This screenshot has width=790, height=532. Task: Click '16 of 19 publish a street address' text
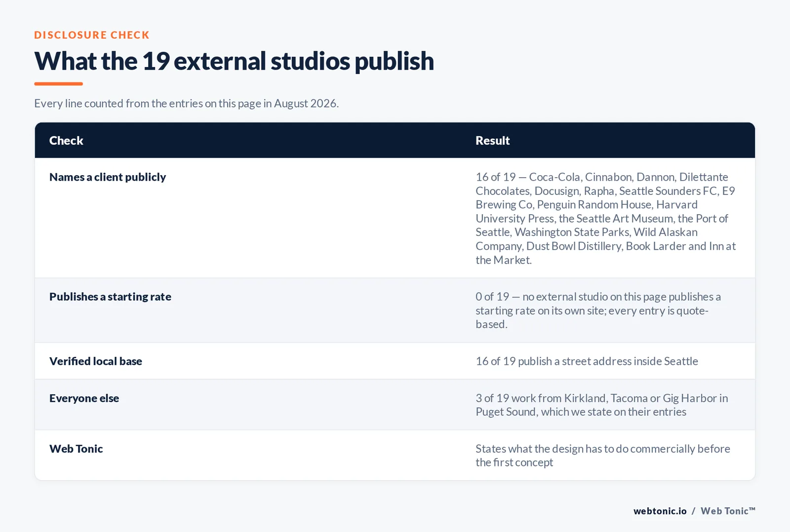pyautogui.click(x=587, y=361)
